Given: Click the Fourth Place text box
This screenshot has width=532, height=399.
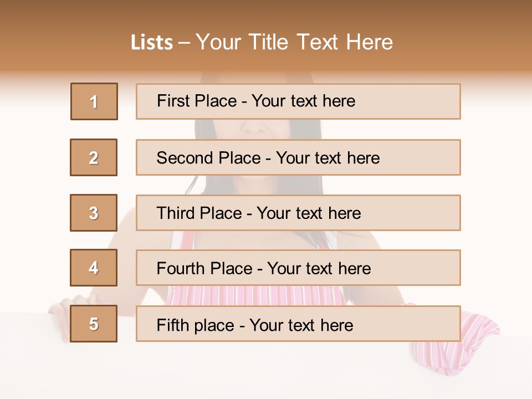Looking at the screenshot, I should click(298, 268).
